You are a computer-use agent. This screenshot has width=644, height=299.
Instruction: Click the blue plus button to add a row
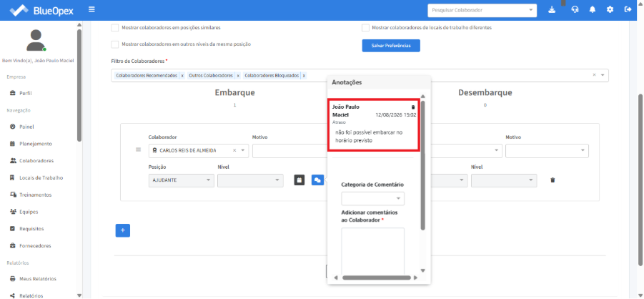(123, 230)
